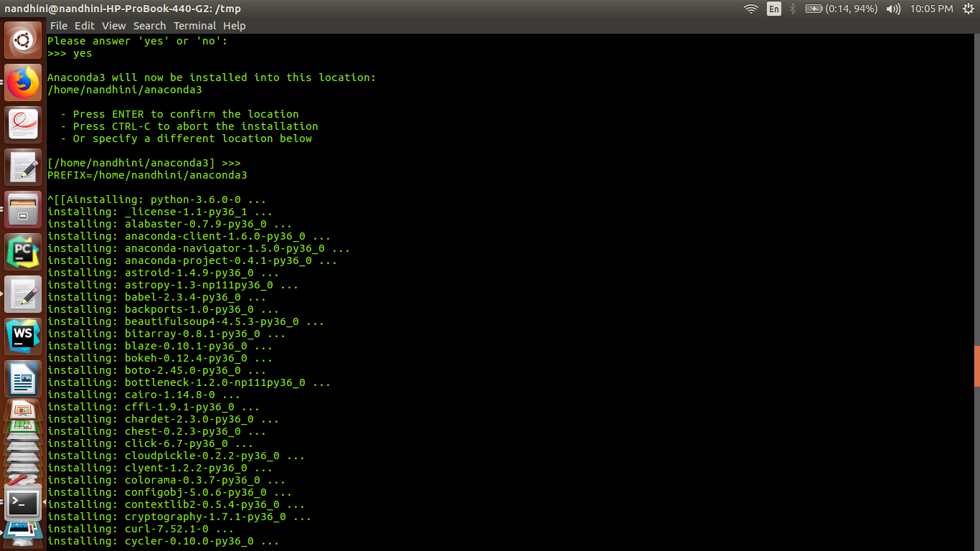Viewport: 980px width, 551px height.
Task: Open LibreOffice Impress from the dock
Action: pyautogui.click(x=23, y=410)
